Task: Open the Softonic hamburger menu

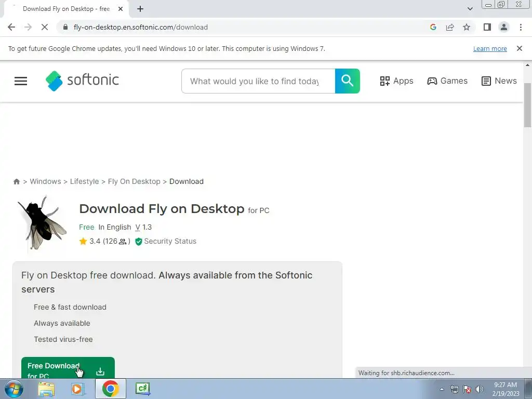Action: tap(21, 81)
